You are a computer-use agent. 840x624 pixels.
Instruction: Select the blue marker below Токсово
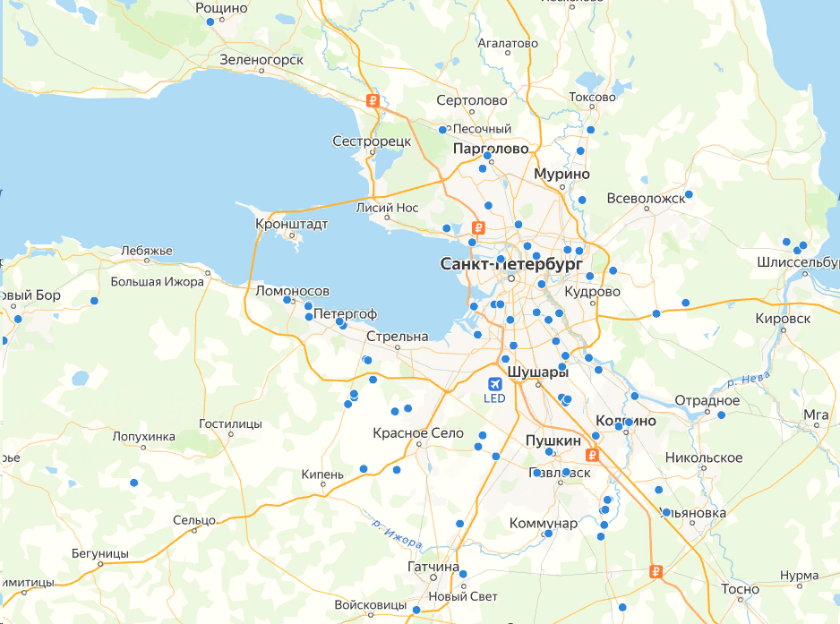[x=590, y=130]
